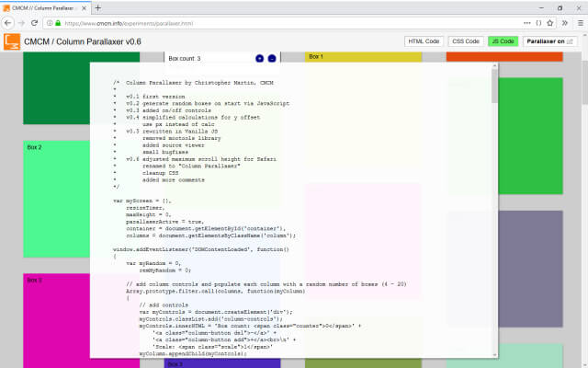588x368 pixels.
Task: Toggle the active JS Code button
Action: (x=503, y=41)
